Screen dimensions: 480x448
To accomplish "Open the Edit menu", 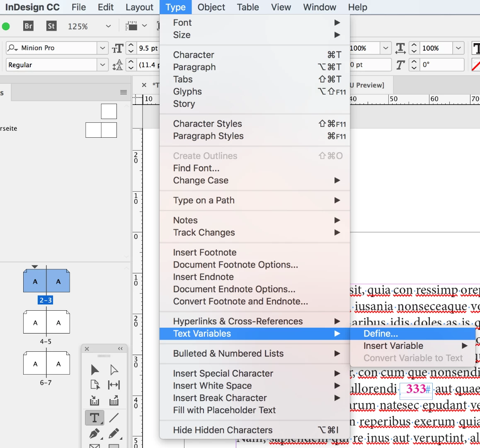I will (106, 7).
